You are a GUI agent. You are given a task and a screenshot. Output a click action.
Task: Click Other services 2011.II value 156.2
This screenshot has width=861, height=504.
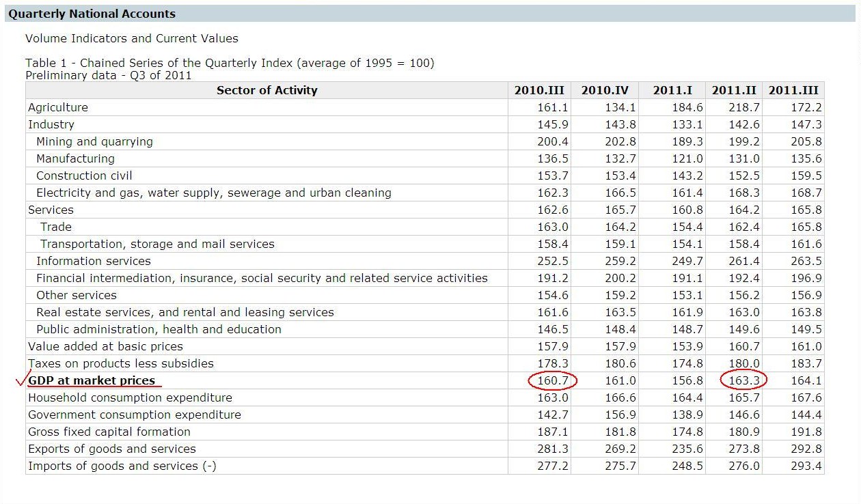click(744, 295)
